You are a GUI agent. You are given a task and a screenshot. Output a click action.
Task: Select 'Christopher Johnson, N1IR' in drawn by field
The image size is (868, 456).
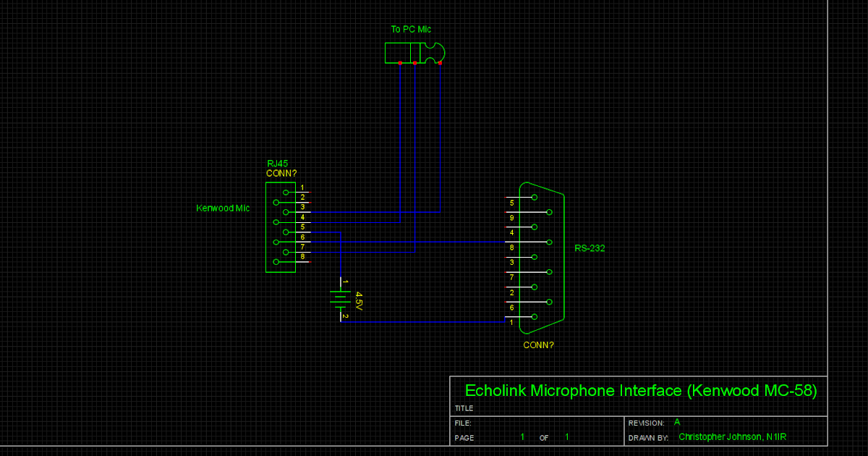[732, 436]
